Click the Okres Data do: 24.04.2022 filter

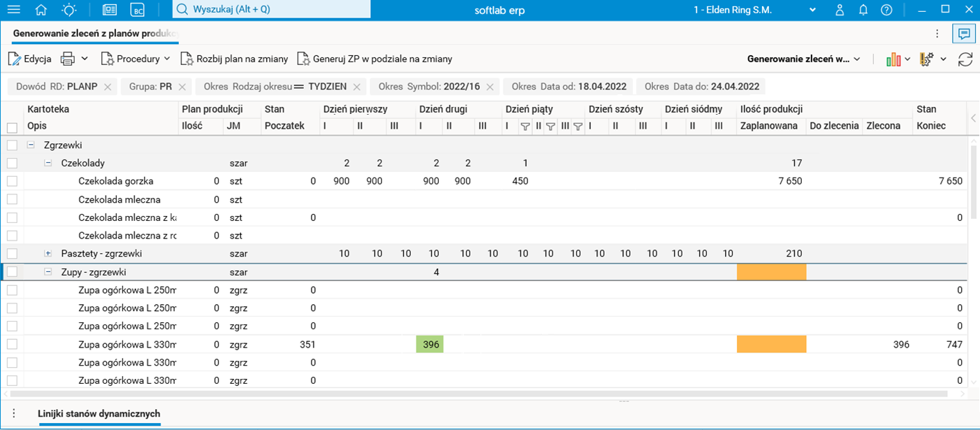701,87
